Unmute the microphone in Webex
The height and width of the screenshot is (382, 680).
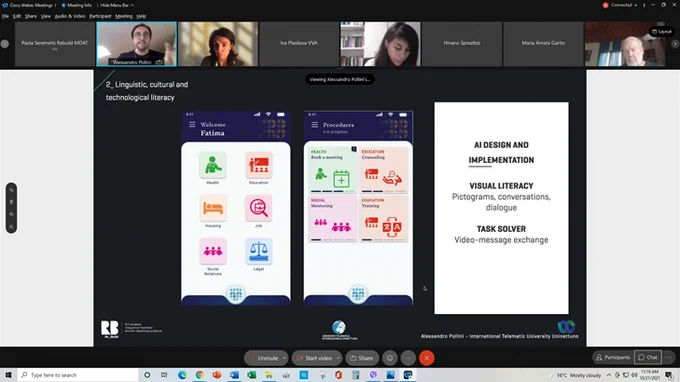click(x=264, y=358)
